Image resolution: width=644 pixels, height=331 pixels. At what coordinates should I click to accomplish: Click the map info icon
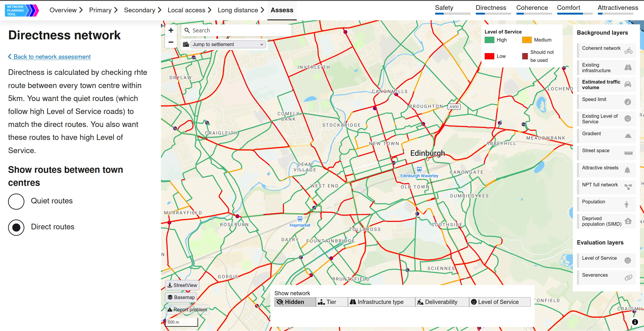635,322
